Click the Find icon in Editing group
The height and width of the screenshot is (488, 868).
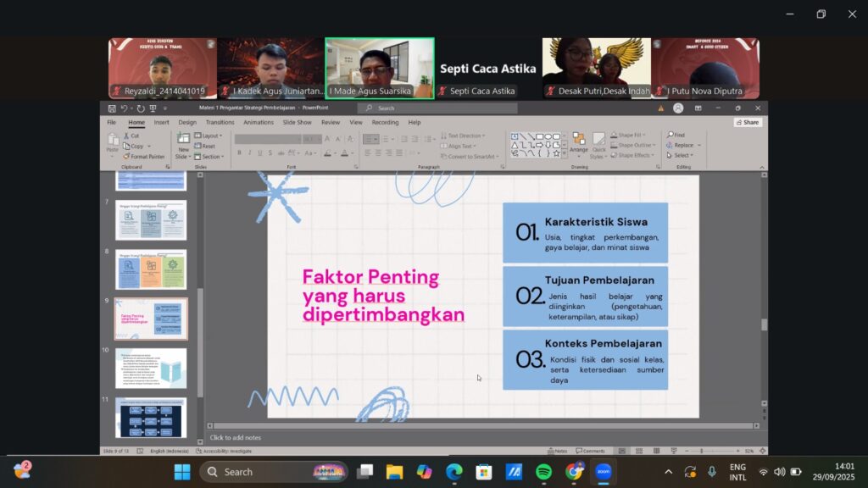click(x=676, y=135)
